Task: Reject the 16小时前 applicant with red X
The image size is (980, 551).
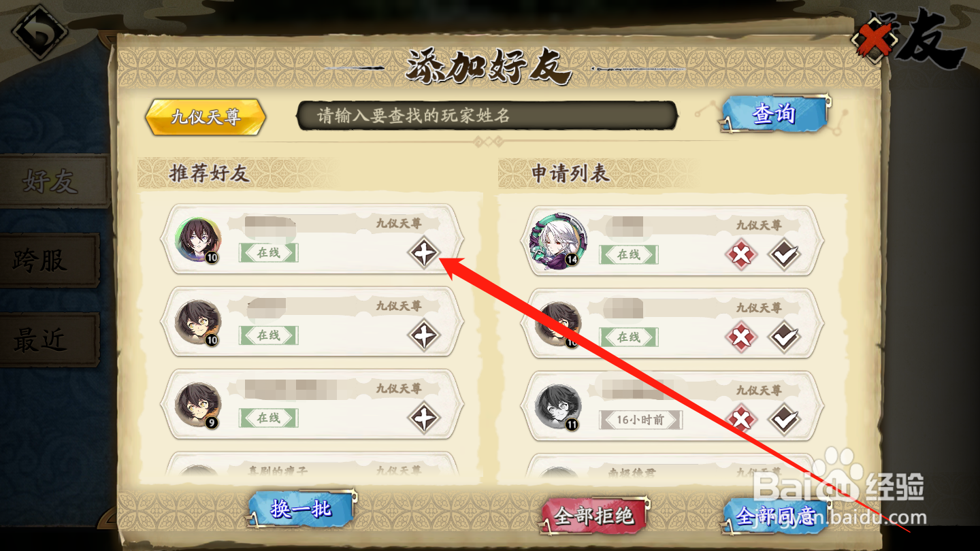Action: 741,420
